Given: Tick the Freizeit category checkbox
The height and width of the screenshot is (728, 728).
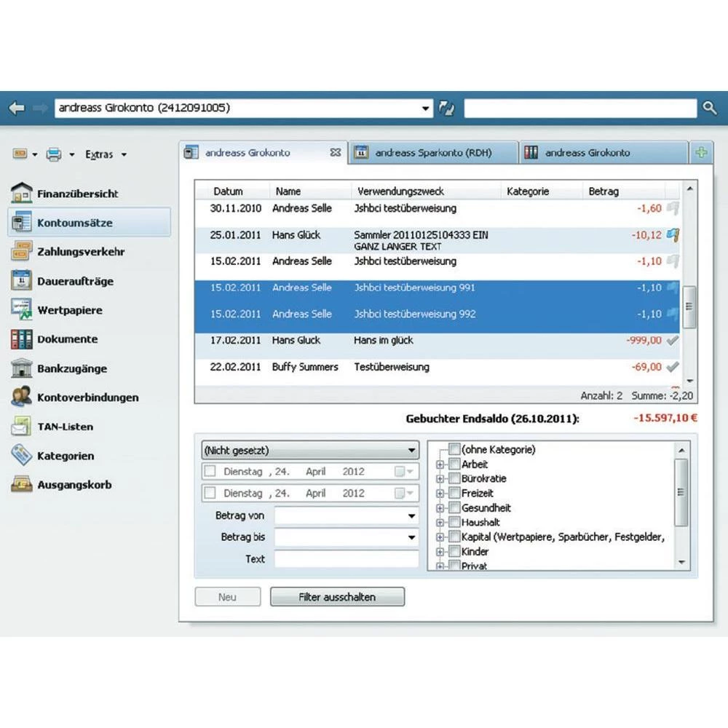Looking at the screenshot, I should tap(455, 494).
